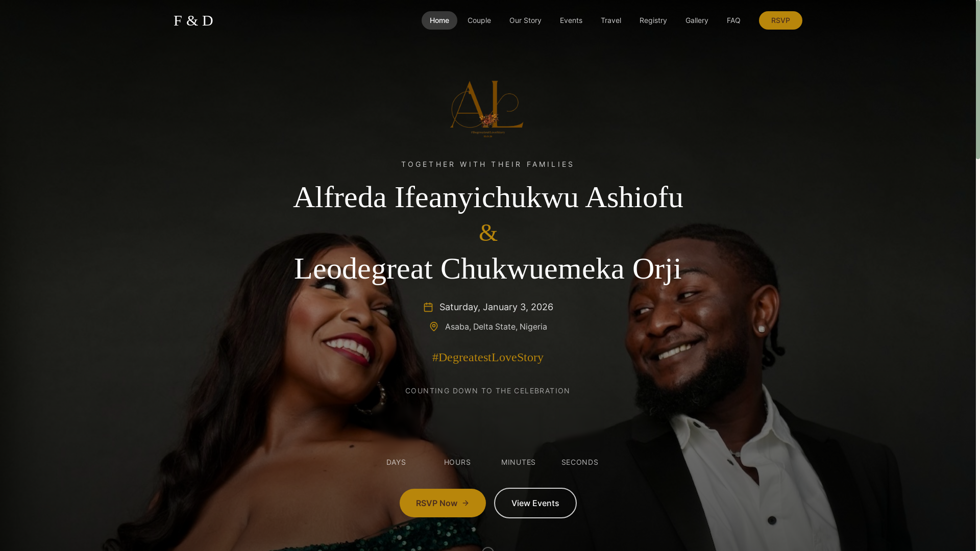Open the View Events button

[x=535, y=503]
